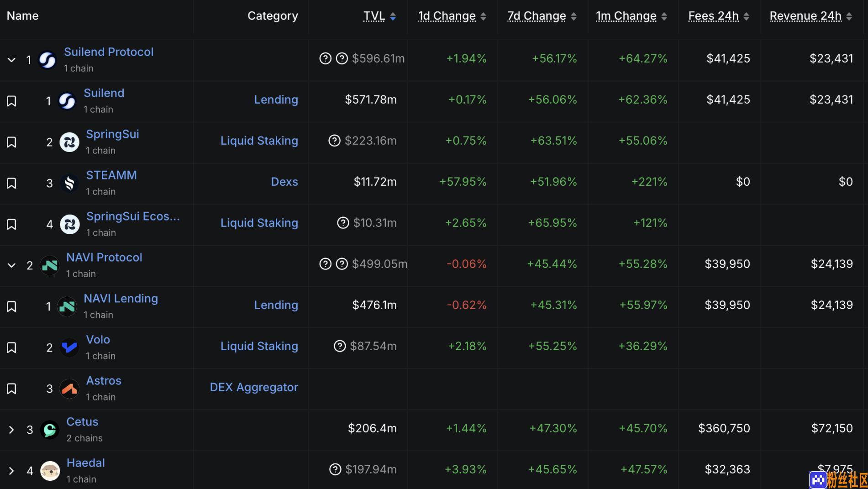Bookmark the SpringSui row
This screenshot has width=868, height=489.
(x=11, y=142)
